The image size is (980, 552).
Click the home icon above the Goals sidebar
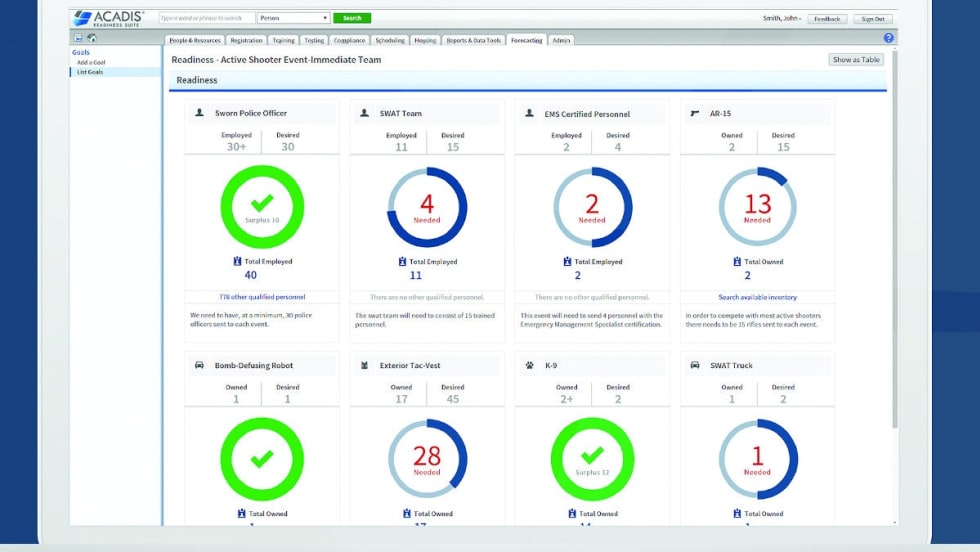(92, 39)
